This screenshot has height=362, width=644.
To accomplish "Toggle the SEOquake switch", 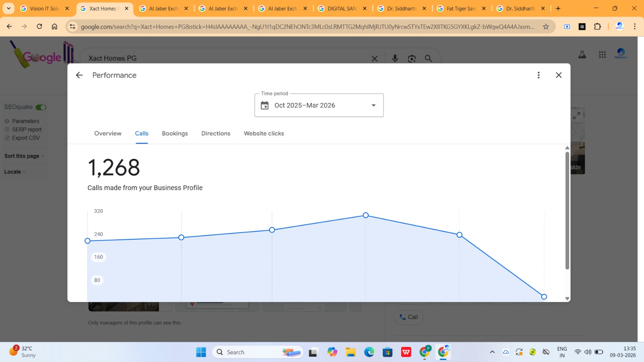I will pyautogui.click(x=41, y=107).
